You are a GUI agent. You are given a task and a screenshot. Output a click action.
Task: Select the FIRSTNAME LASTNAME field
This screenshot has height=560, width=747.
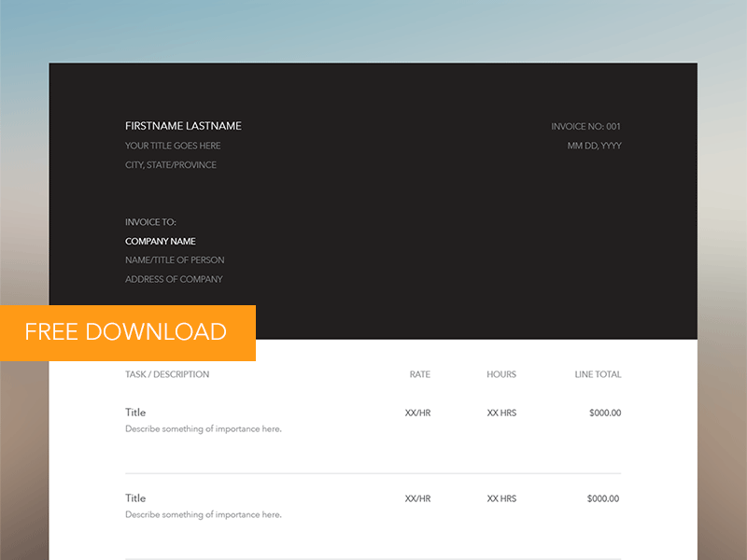coord(183,125)
